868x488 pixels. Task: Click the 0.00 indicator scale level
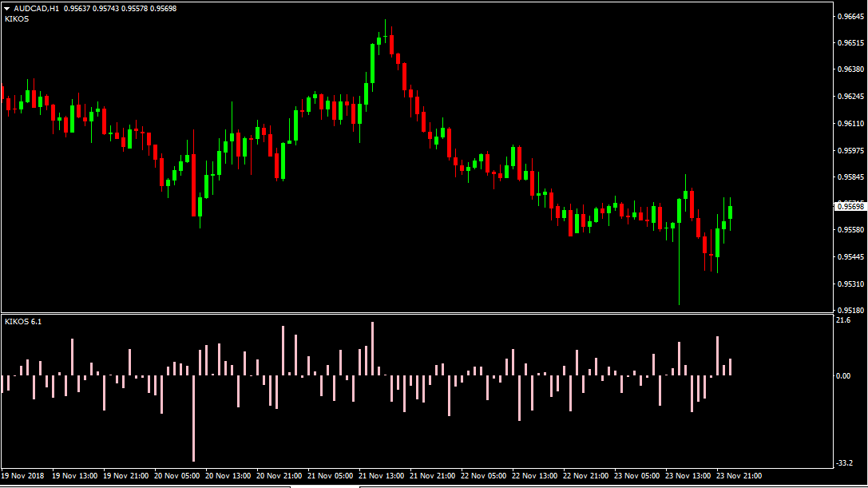[x=842, y=375]
